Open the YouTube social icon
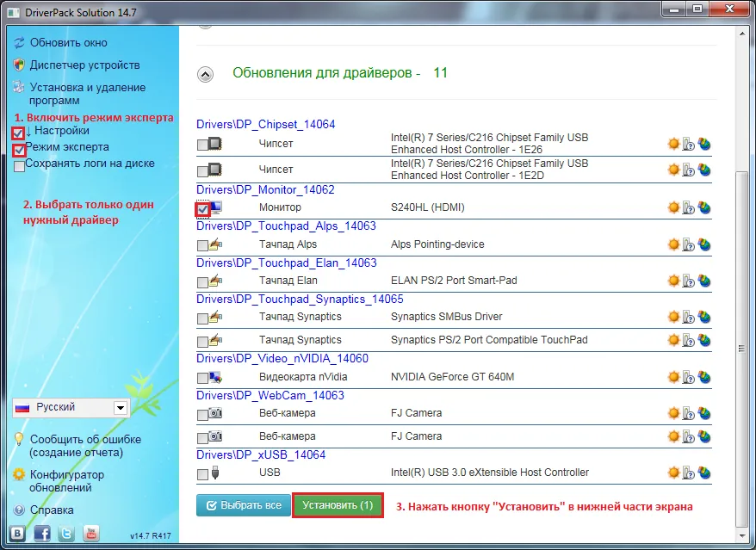 [x=90, y=533]
